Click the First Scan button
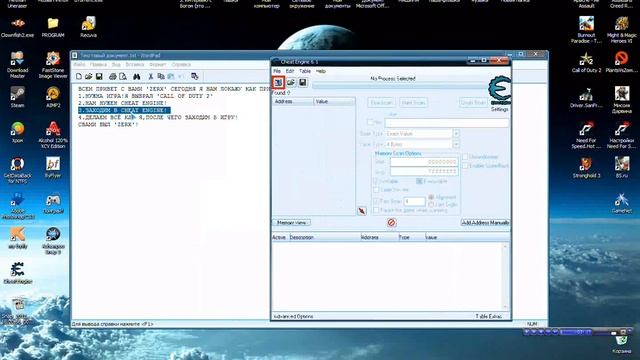 [x=381, y=102]
